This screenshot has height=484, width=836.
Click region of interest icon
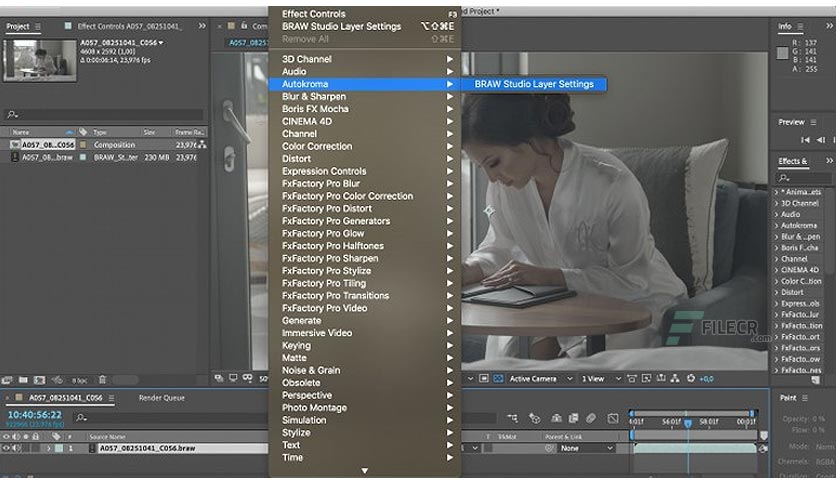tap(484, 378)
